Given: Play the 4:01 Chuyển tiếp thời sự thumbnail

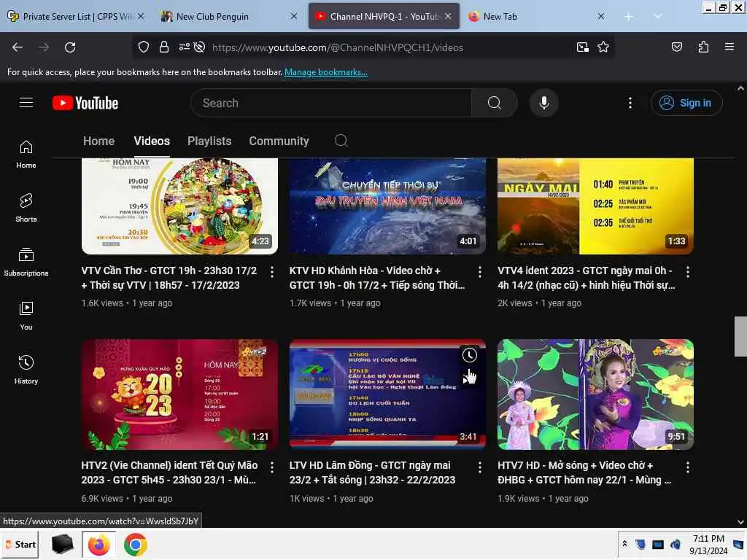Looking at the screenshot, I should tap(387, 206).
